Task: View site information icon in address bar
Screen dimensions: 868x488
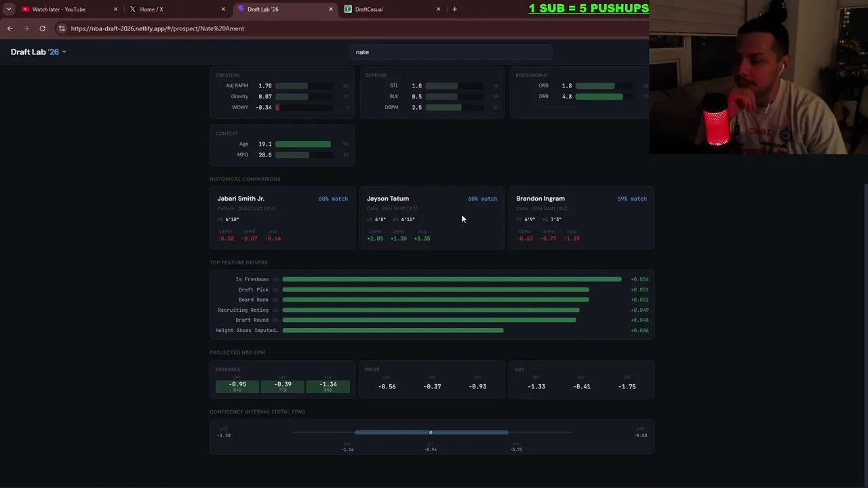Action: click(x=62, y=28)
